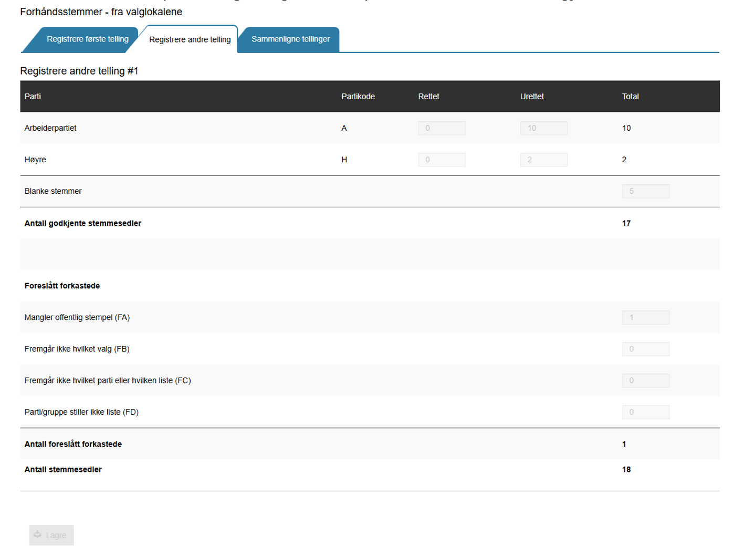The image size is (756, 555).
Task: Select the Arbeiderpartiet party name
Action: (50, 128)
